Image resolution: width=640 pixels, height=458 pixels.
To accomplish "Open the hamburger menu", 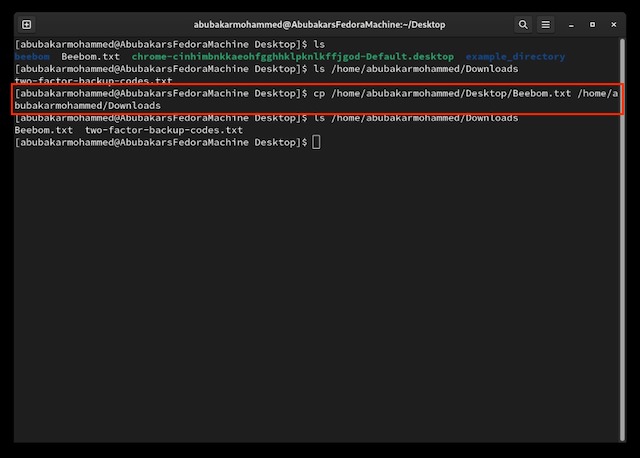I will (545, 24).
